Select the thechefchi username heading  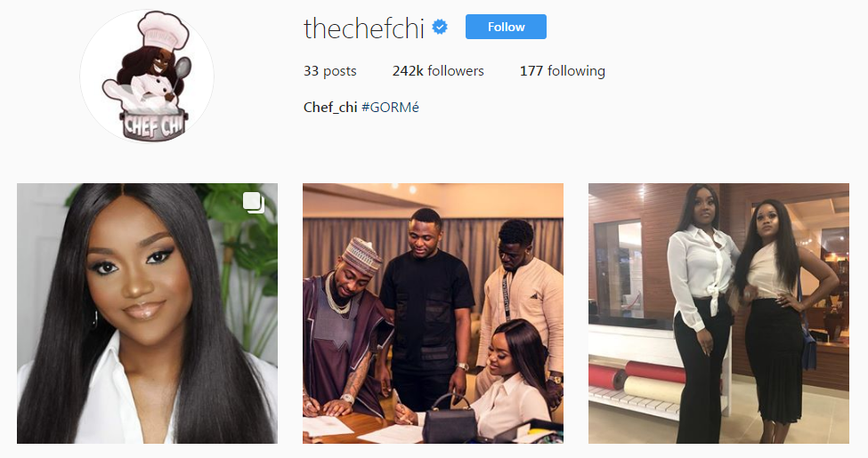364,28
